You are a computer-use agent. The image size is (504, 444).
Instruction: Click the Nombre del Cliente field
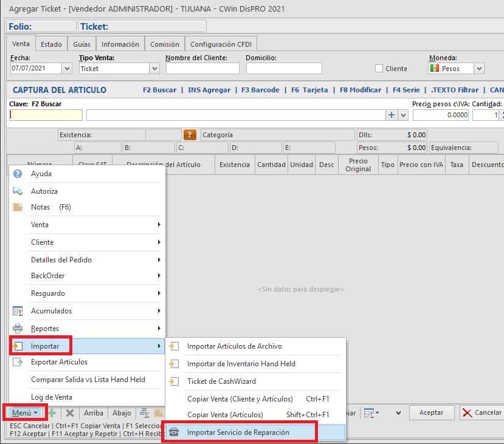click(x=203, y=69)
